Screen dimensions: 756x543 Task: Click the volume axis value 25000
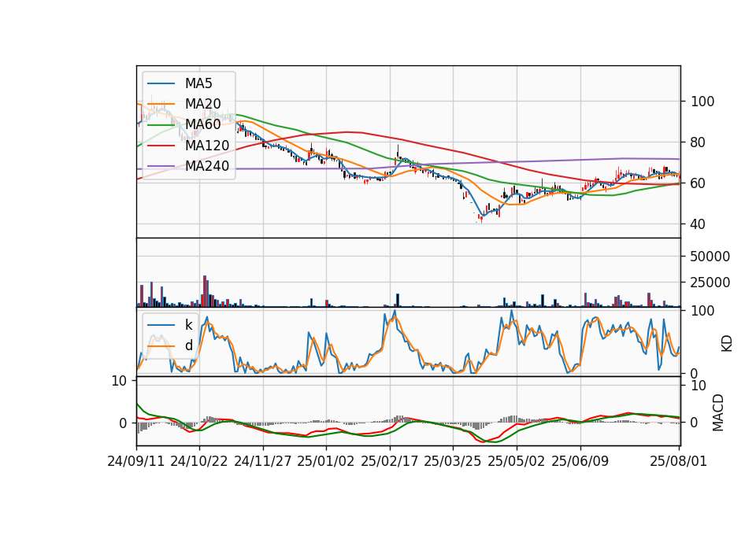pyautogui.click(x=710, y=283)
